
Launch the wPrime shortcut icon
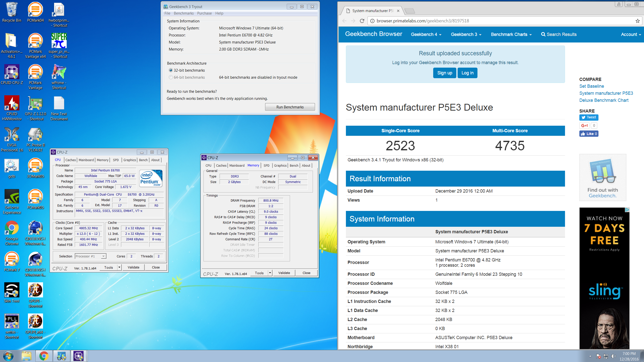tap(59, 77)
